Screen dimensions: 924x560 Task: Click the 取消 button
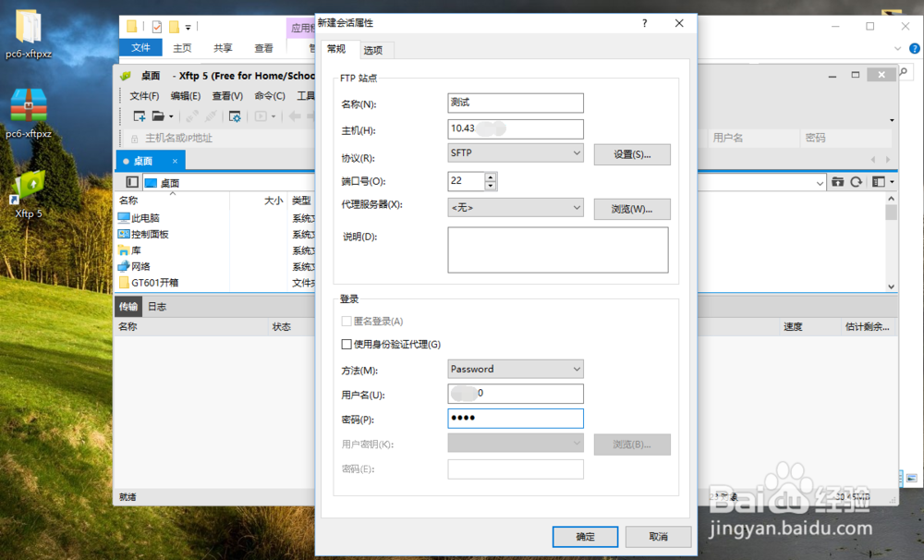(x=658, y=536)
